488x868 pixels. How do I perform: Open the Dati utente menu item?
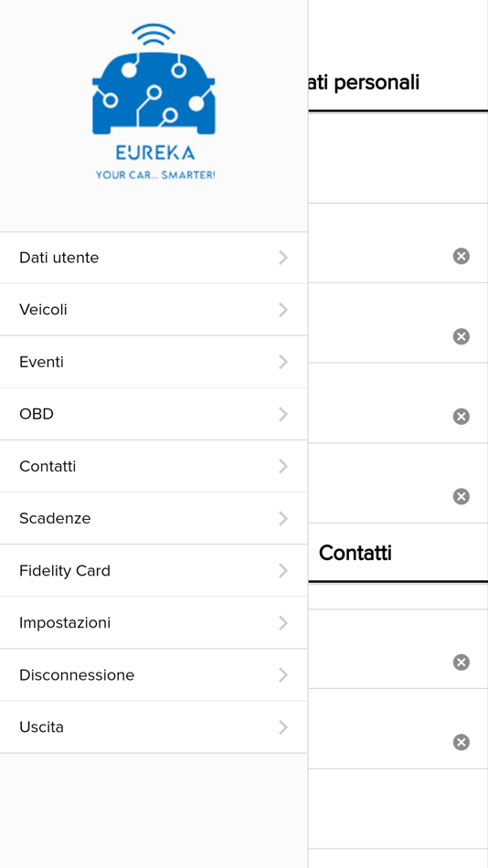(x=154, y=258)
